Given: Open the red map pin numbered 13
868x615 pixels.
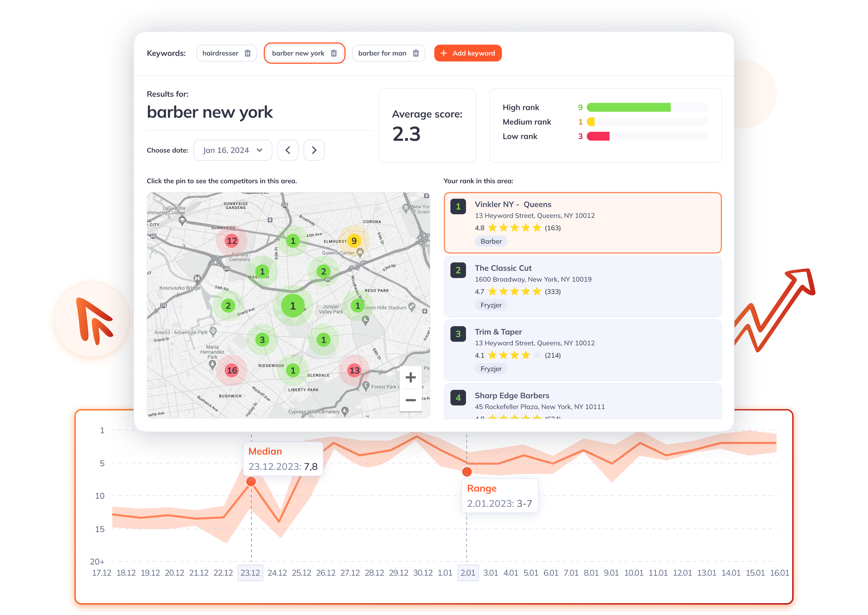Looking at the screenshot, I should pyautogui.click(x=354, y=370).
